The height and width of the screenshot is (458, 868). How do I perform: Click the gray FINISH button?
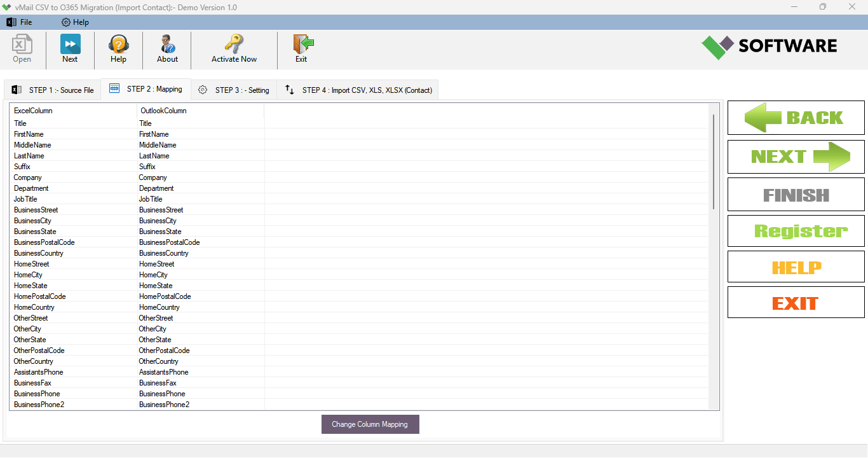796,195
